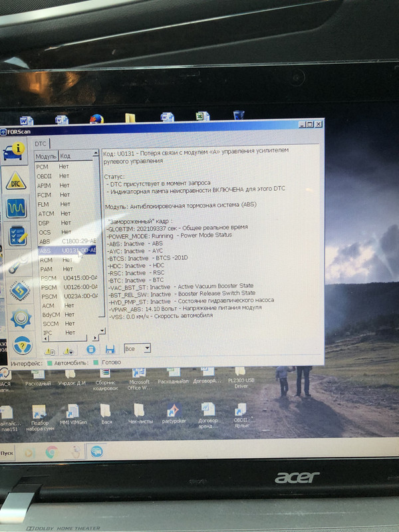Select the ABS U0131:00 code row
This screenshot has height=532, width=399.
pos(68,251)
